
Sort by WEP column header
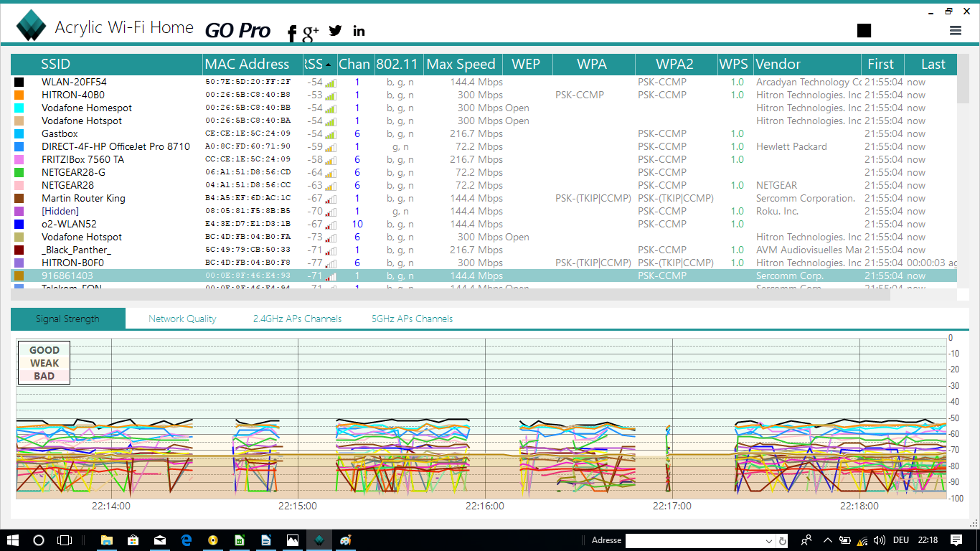click(527, 64)
